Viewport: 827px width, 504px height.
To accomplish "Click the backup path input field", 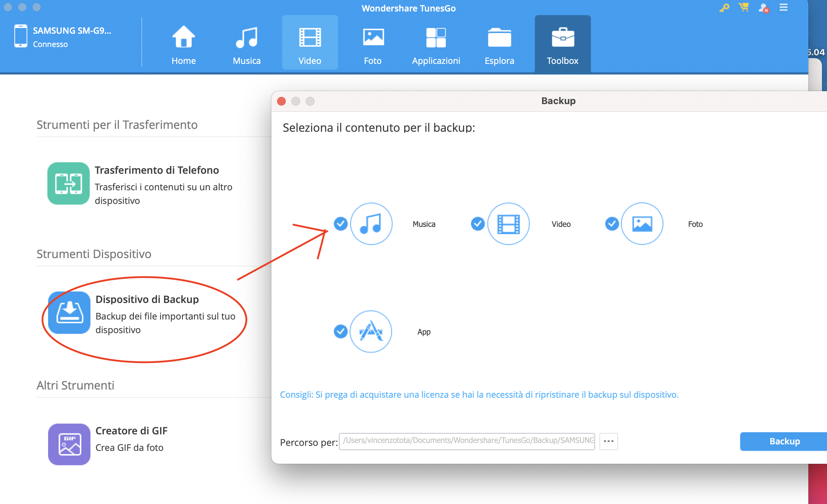I will (467, 441).
